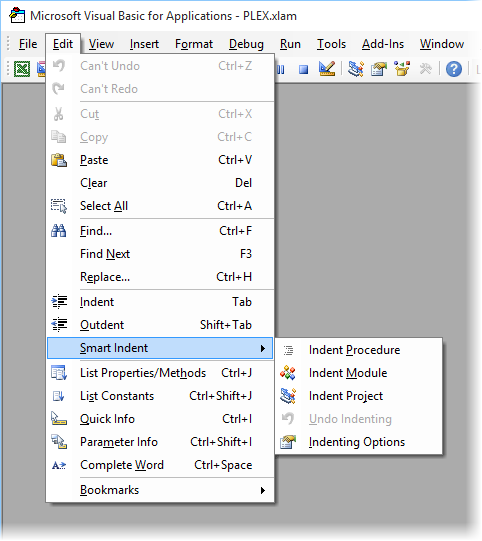
Task: Open Indenting Options in submenu
Action: pos(359,442)
